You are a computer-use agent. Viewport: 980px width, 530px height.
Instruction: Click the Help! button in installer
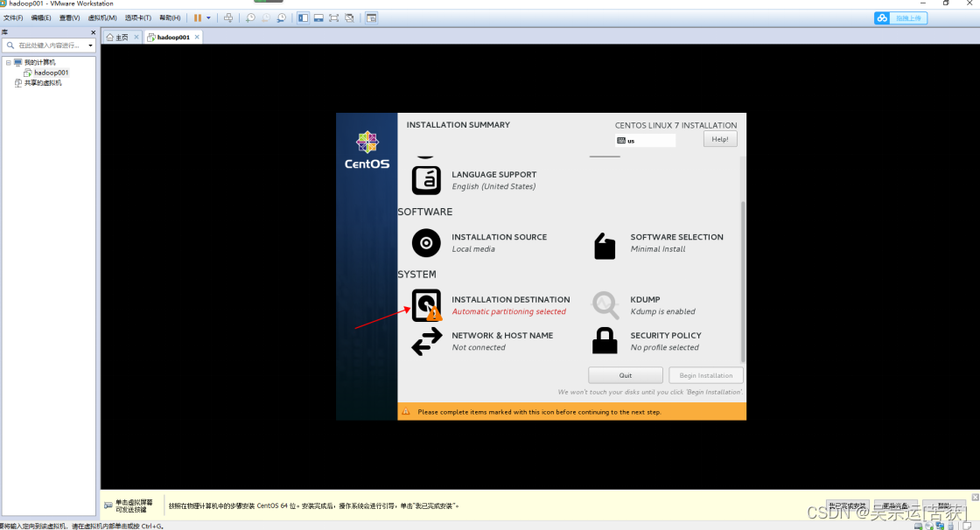[x=720, y=139]
